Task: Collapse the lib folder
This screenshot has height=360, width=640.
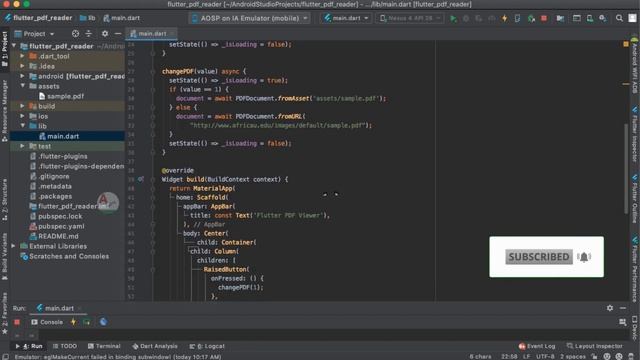Action: click(x=22, y=126)
